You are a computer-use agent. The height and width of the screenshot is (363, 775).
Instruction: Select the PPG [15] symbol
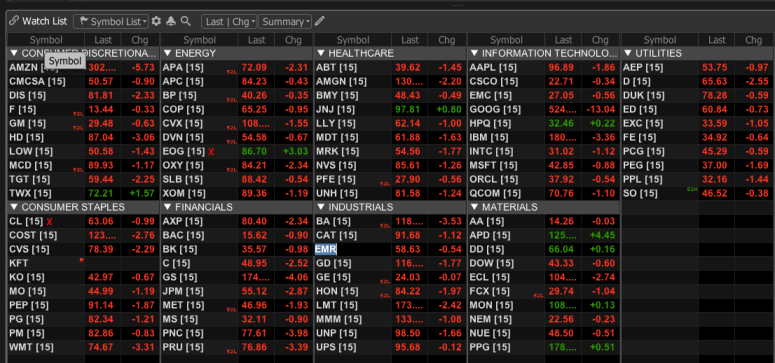[490, 347]
